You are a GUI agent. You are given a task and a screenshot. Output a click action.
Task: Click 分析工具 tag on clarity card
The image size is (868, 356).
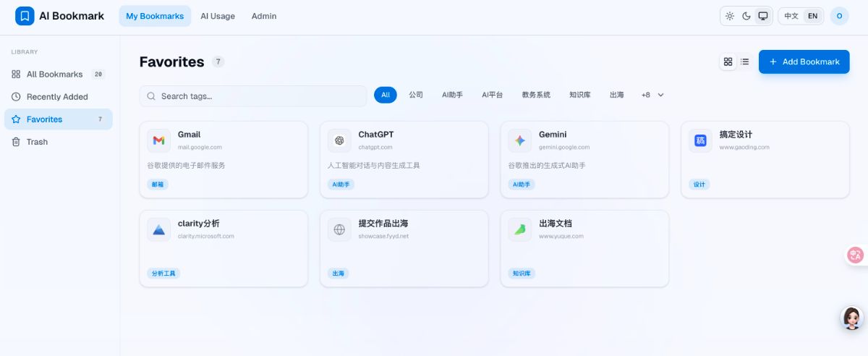(x=163, y=274)
